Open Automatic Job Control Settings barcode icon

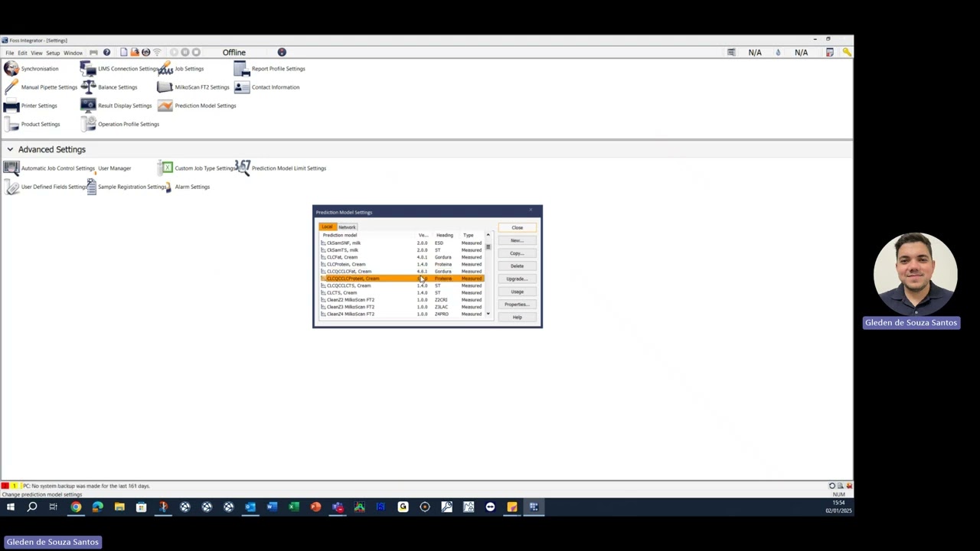[x=11, y=168]
